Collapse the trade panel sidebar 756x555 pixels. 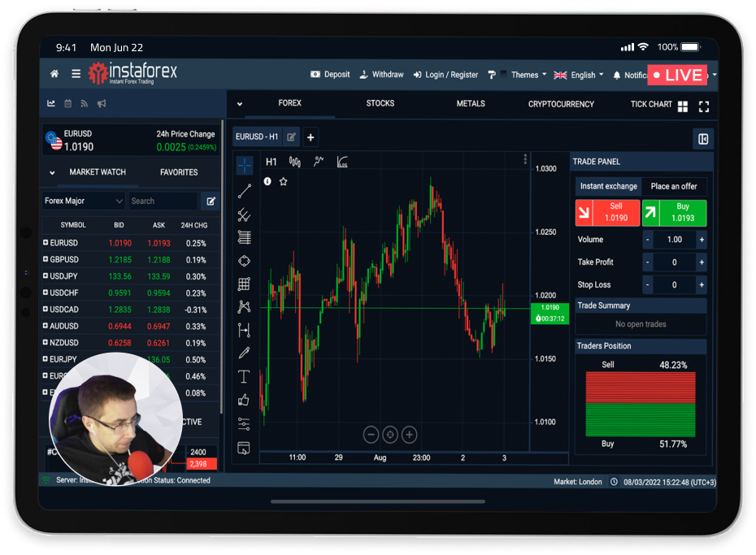coord(703,138)
